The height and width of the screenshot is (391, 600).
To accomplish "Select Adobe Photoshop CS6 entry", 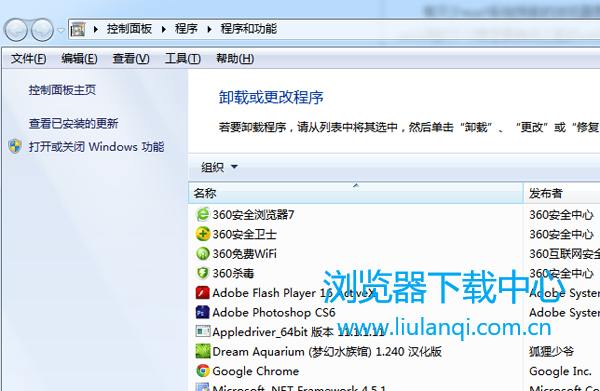I will pos(274,313).
